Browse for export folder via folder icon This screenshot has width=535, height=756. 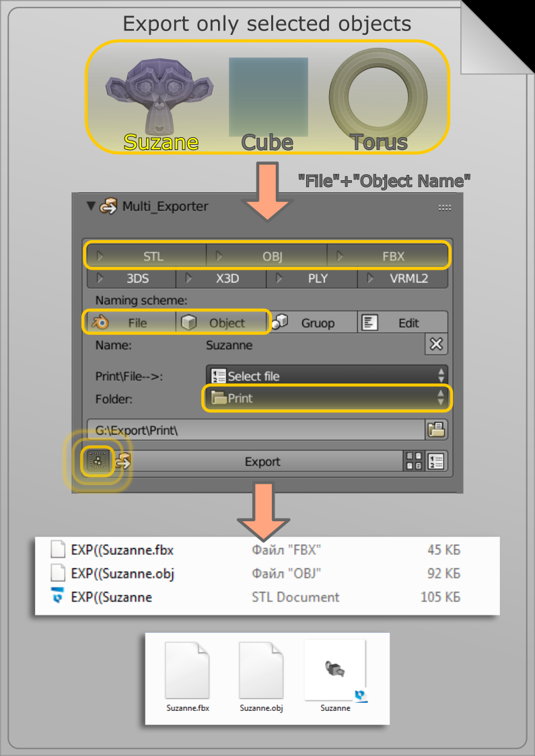click(436, 430)
